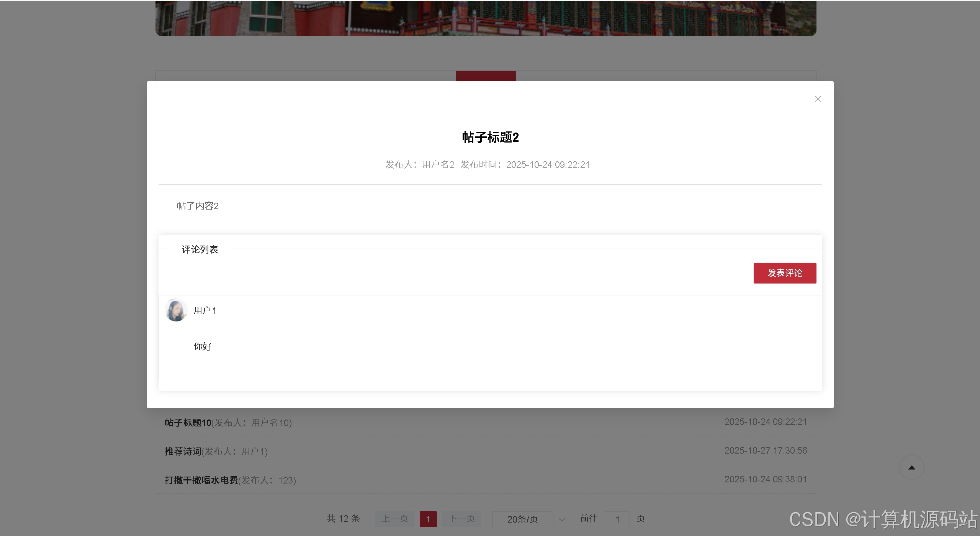This screenshot has height=536, width=980.
Task: Click the timestamp 2025-10-27 17:30:56
Action: pos(766,451)
